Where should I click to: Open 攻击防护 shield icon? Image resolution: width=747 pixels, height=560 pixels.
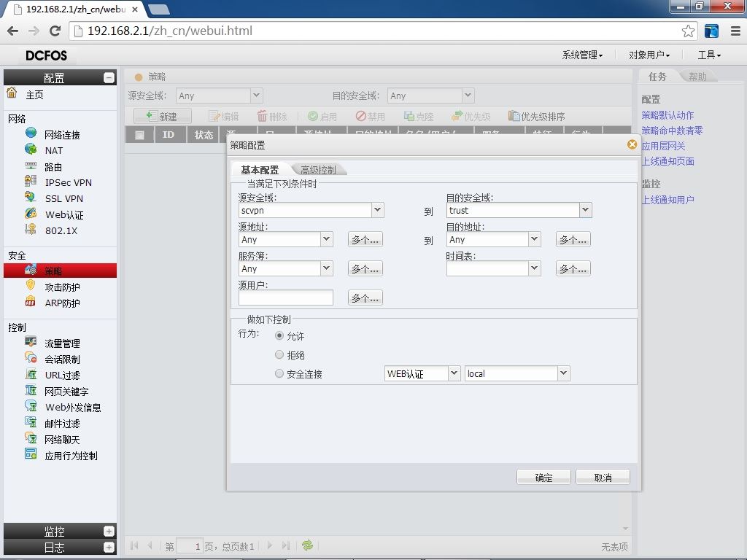31,286
